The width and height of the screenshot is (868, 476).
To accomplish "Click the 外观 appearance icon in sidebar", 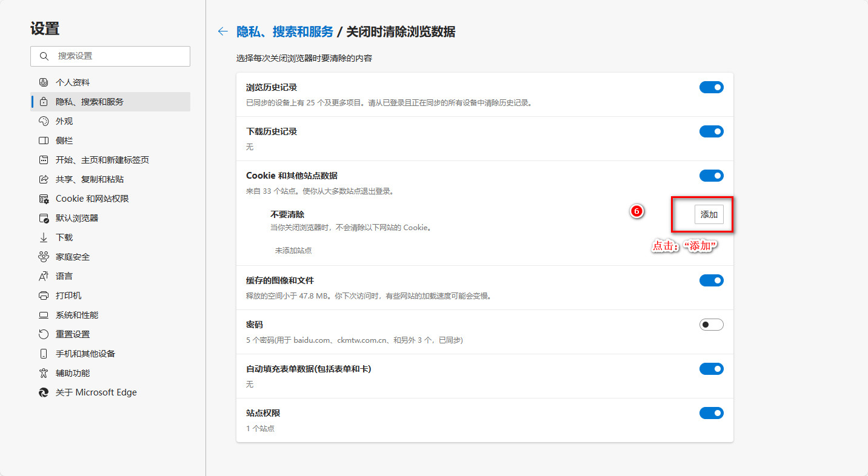I will (x=44, y=121).
